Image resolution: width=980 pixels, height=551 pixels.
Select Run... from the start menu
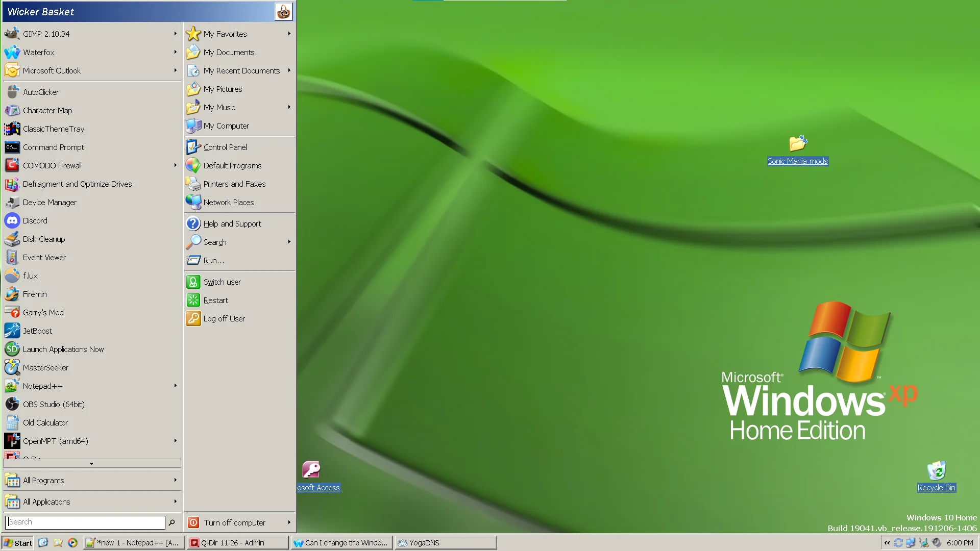(x=213, y=261)
